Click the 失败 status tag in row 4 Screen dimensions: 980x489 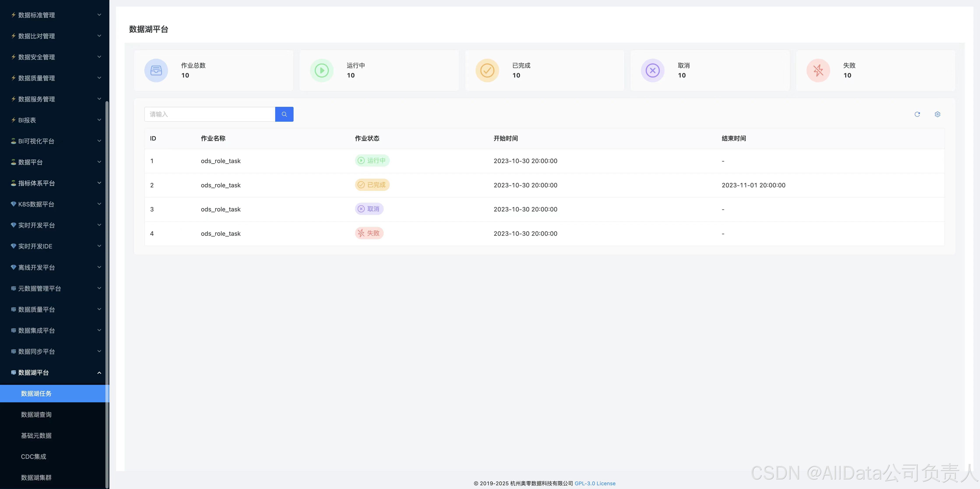coord(369,233)
